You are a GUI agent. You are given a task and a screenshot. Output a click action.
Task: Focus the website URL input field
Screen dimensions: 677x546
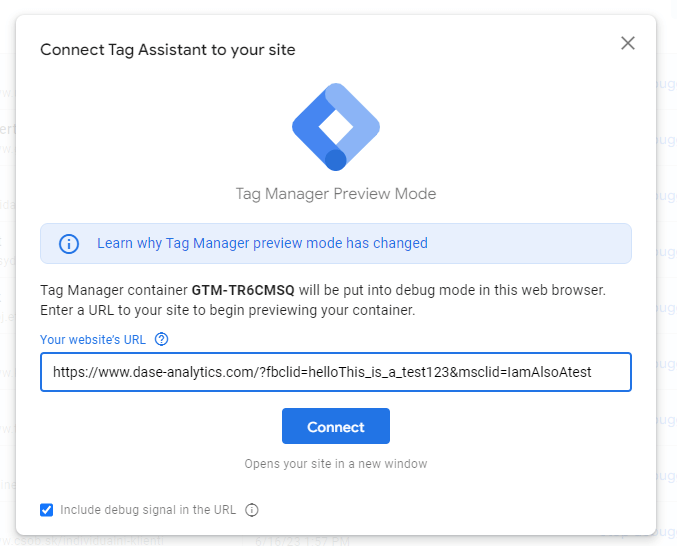click(336, 372)
